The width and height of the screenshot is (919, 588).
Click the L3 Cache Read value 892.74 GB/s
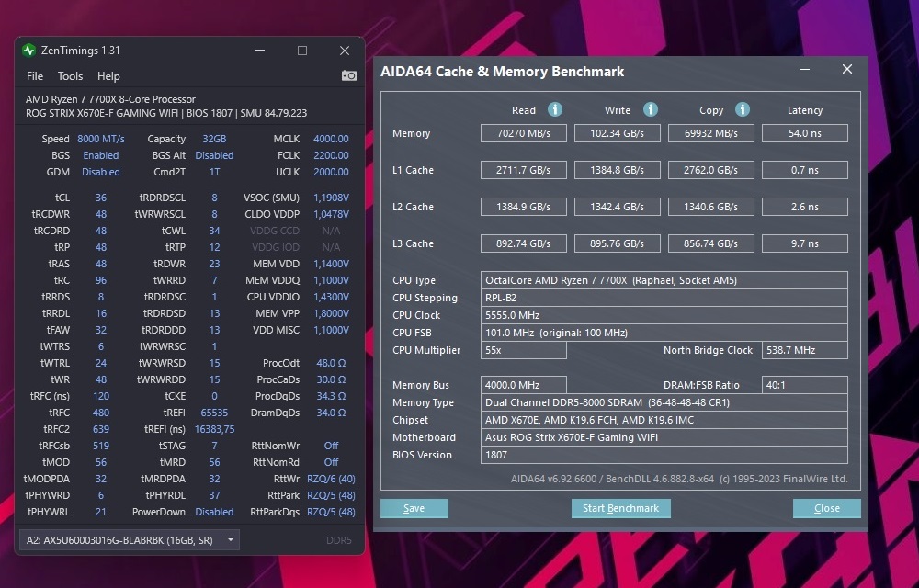(524, 243)
